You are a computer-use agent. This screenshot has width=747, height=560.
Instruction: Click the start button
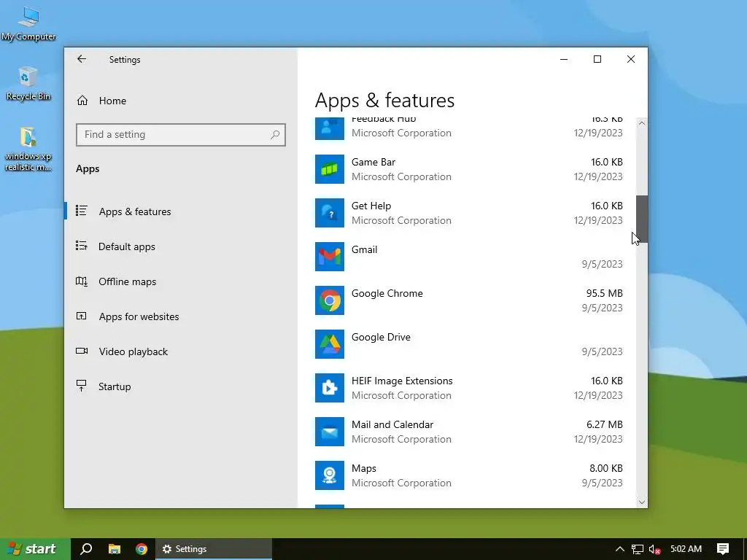(35, 548)
